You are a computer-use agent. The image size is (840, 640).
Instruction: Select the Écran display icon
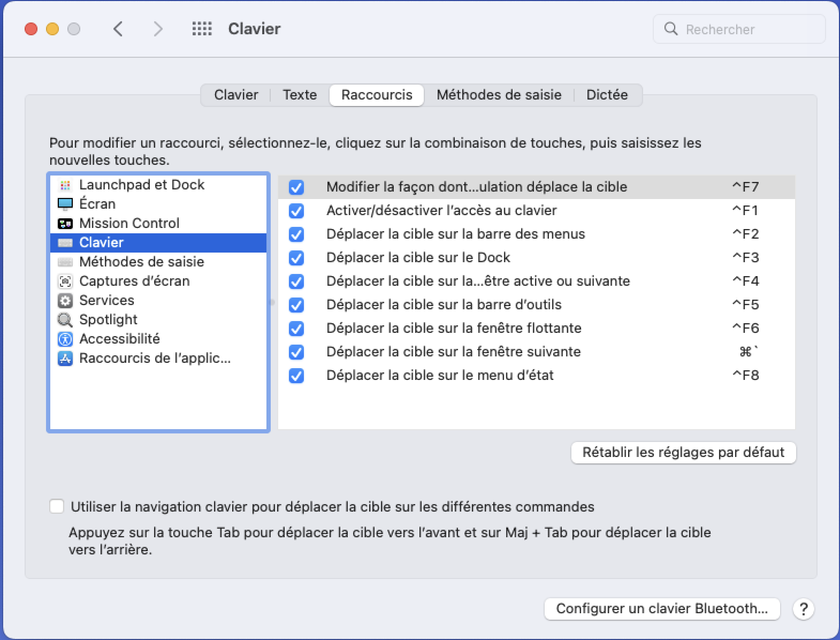point(65,204)
